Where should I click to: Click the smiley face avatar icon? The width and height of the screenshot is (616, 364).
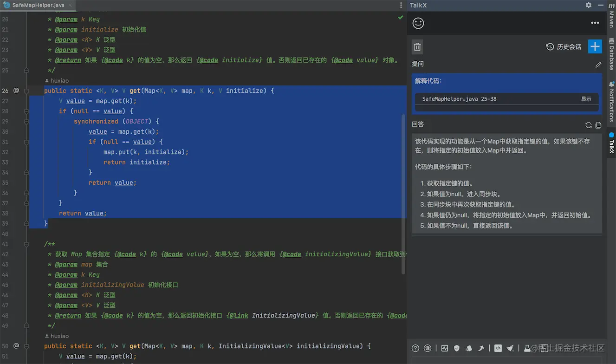coord(418,23)
